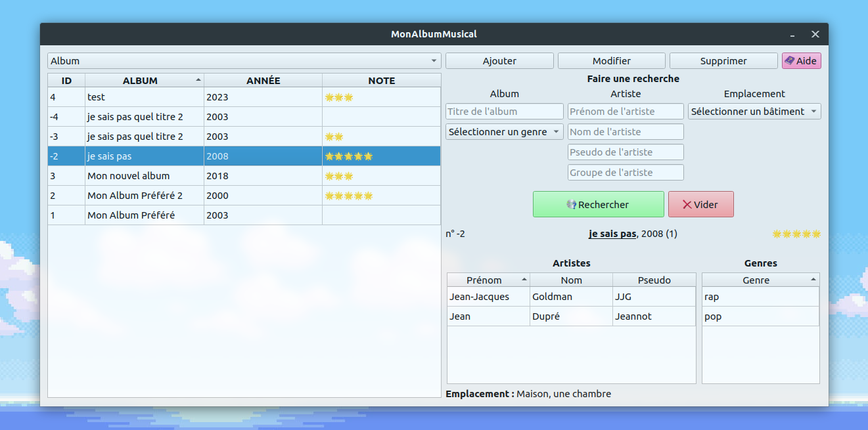Sort artists by Nom column header
The image size is (868, 430).
571,280
